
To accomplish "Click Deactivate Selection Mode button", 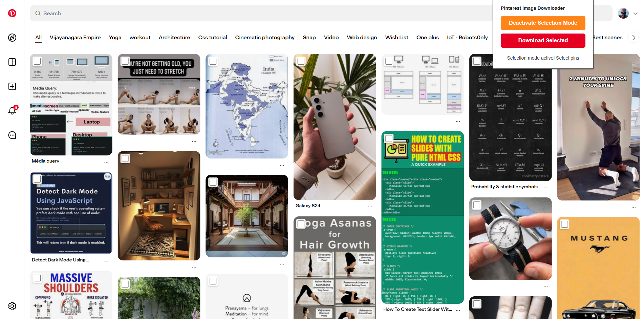I will coord(543,23).
